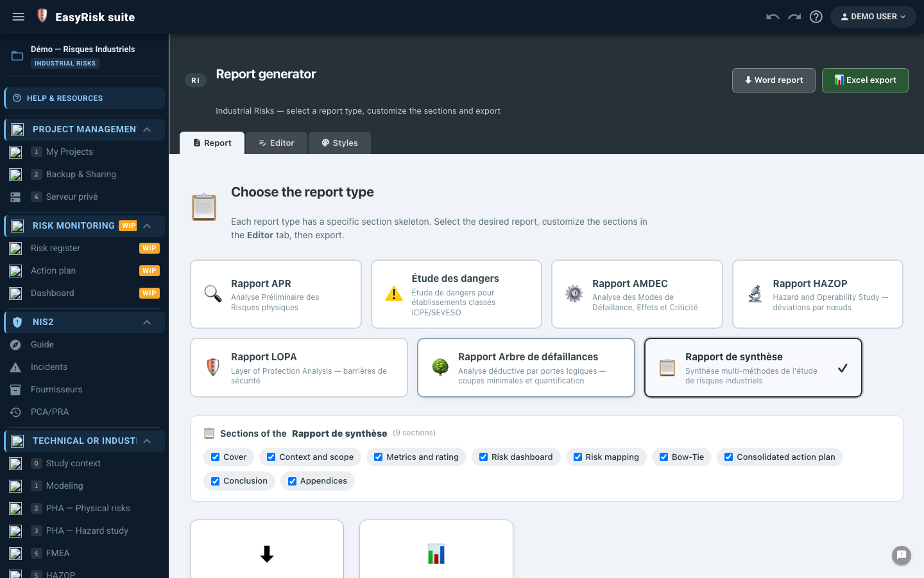Screen dimensions: 924x578
Task: Uncheck the Appendices checkbox
Action: [293, 481]
